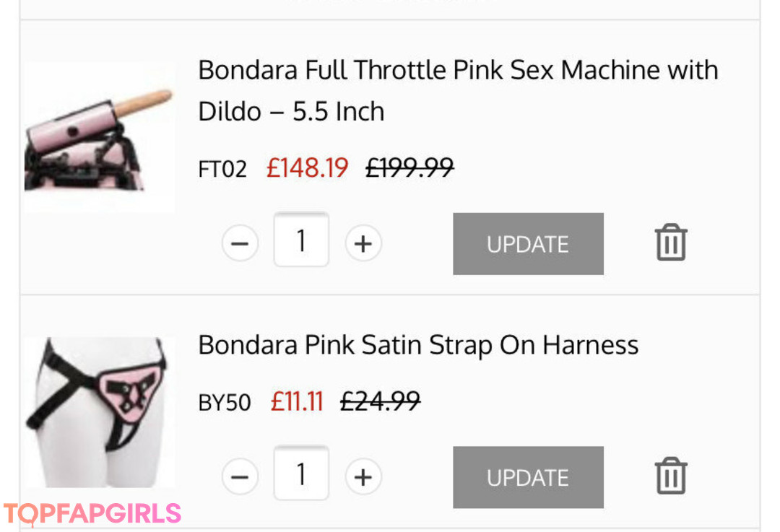Click the £148.19 sale price
The width and height of the screenshot is (780, 532).
pos(308,168)
